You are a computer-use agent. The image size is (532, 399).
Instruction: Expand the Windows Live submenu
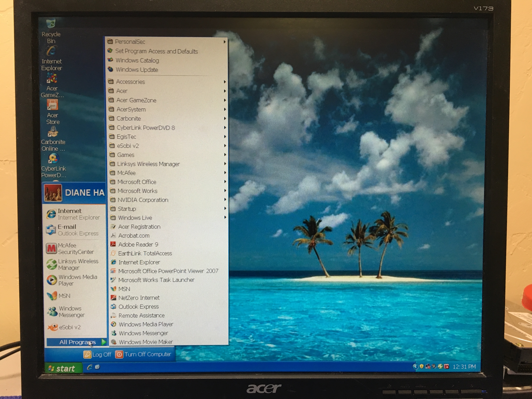coord(168,217)
